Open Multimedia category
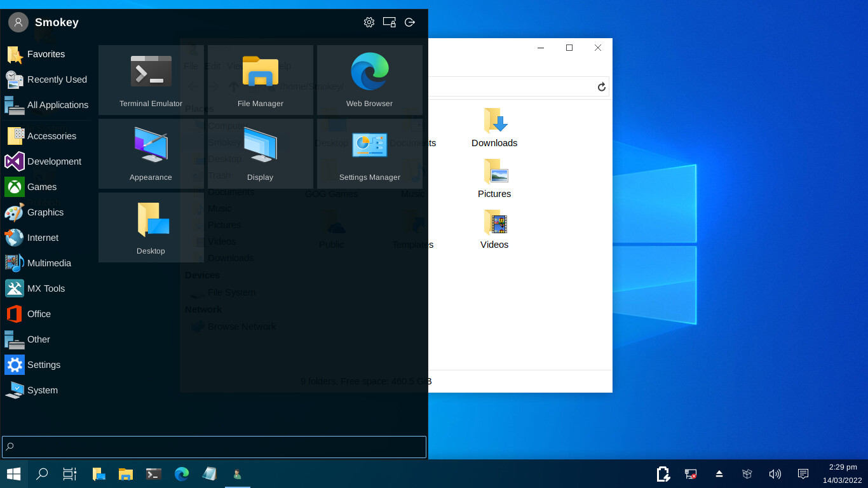Viewport: 868px width, 488px height. (x=48, y=263)
